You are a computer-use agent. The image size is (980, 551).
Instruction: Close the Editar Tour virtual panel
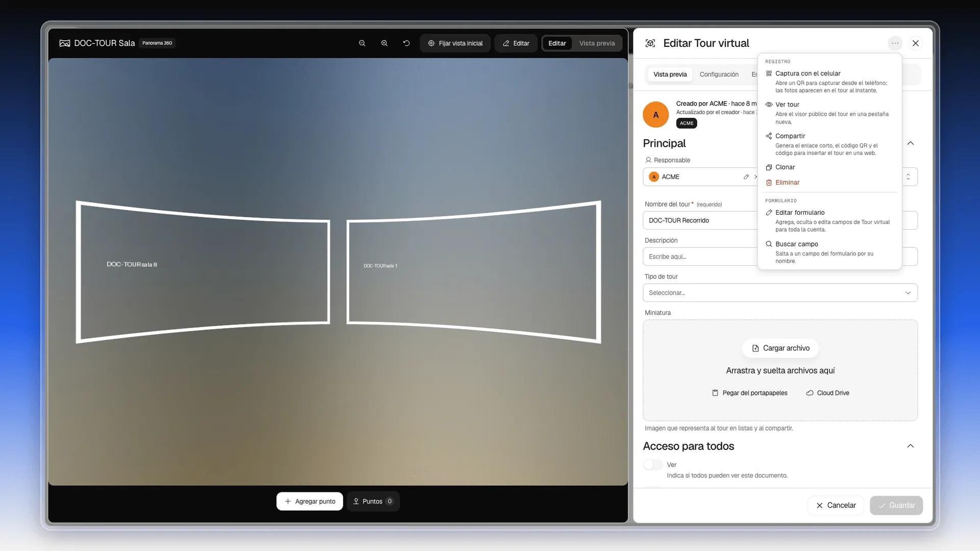click(x=916, y=43)
